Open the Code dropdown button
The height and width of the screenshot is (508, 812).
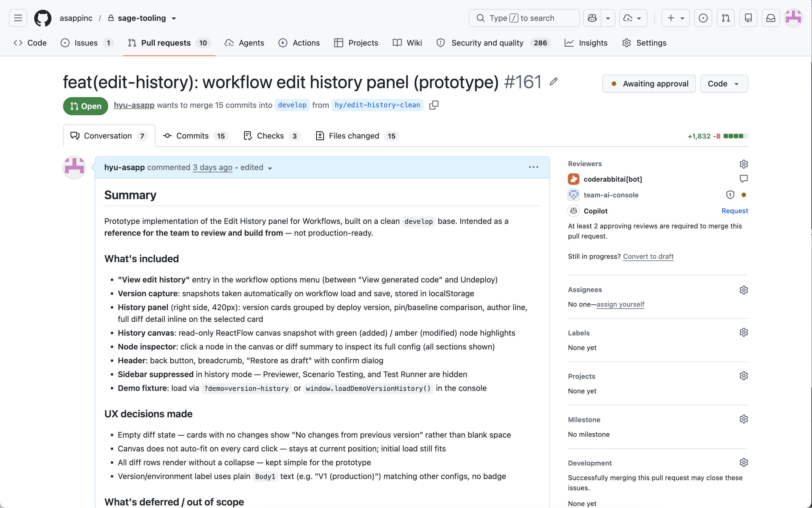(724, 84)
